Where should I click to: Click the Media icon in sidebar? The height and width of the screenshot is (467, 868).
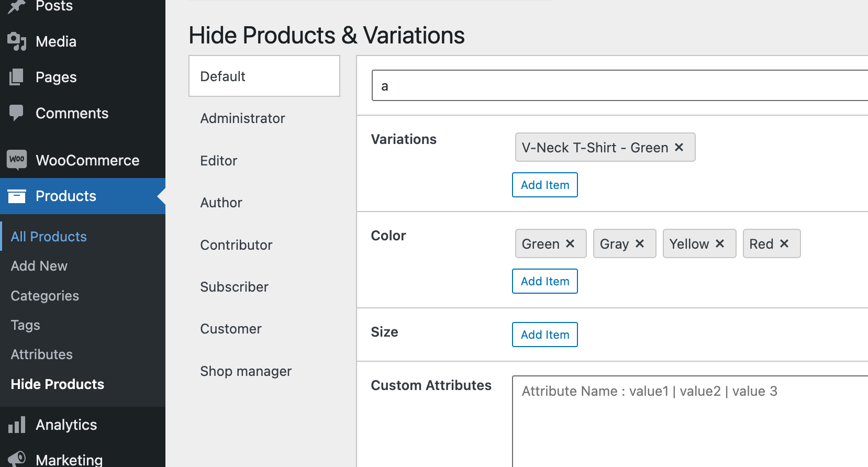17,41
